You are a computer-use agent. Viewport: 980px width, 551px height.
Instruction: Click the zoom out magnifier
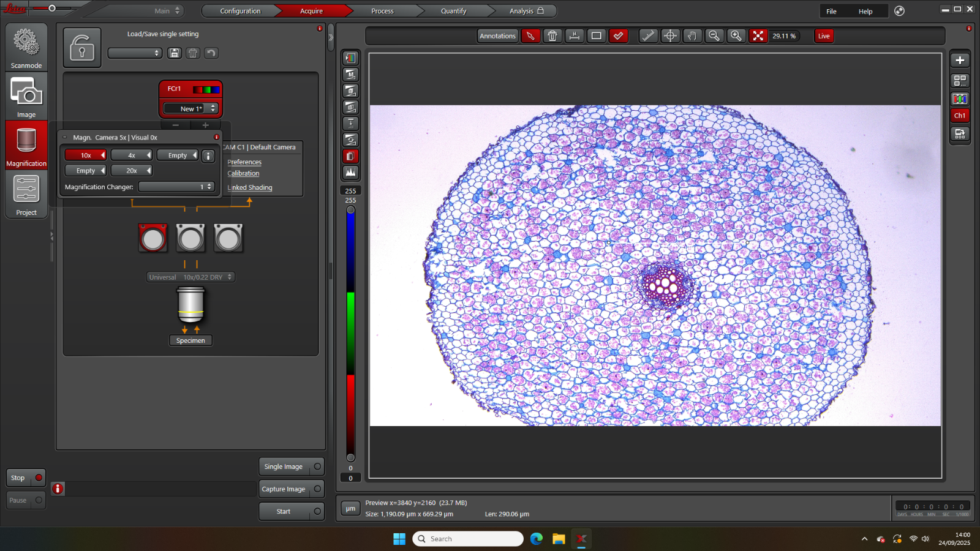pyautogui.click(x=714, y=36)
